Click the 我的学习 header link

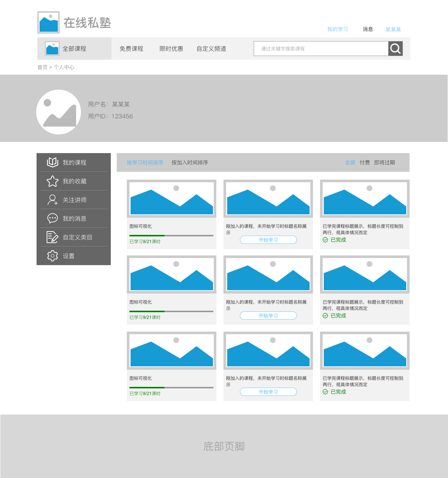338,29
